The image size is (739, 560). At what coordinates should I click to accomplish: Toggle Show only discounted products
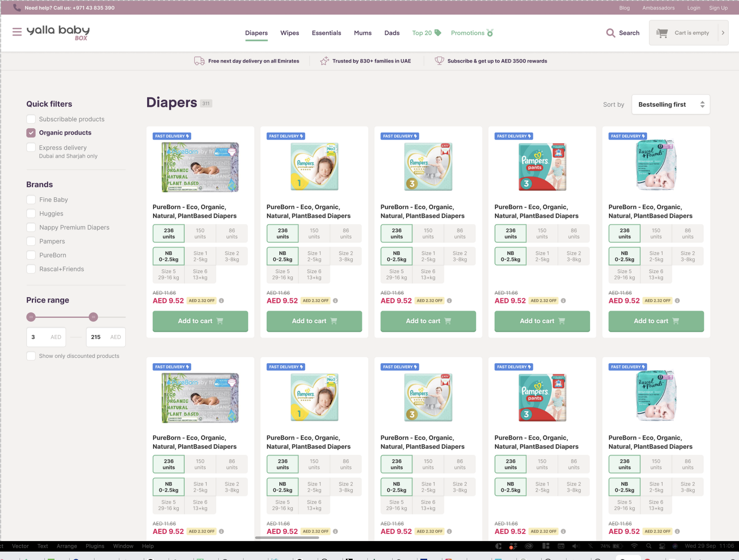coord(31,356)
